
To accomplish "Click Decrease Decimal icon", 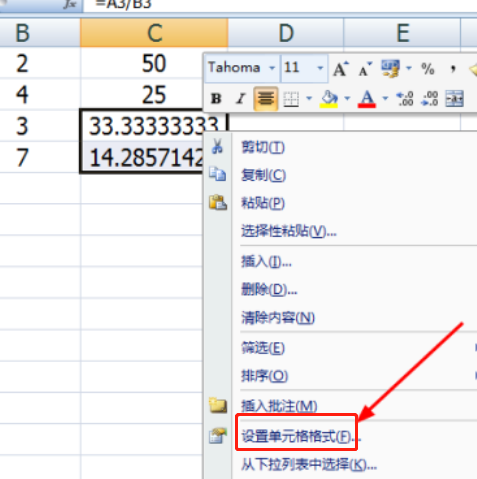I will click(x=430, y=99).
